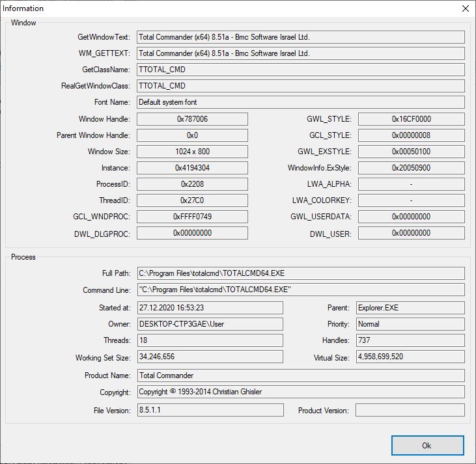The image size is (476, 464).
Task: Click the Window Size field 1024 x 800
Action: 192,152
